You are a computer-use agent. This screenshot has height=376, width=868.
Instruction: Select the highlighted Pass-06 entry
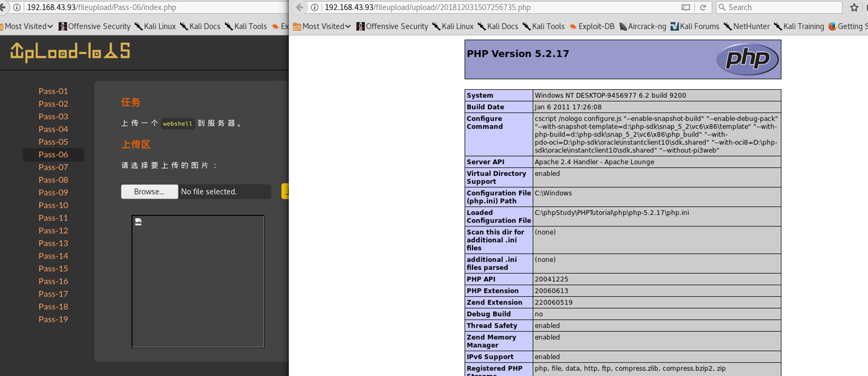tap(53, 155)
